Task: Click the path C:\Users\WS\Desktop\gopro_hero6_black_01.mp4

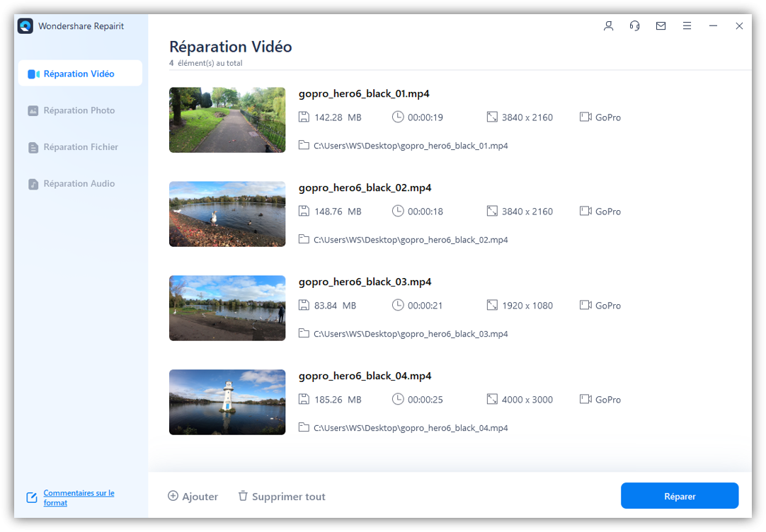Action: [411, 146]
